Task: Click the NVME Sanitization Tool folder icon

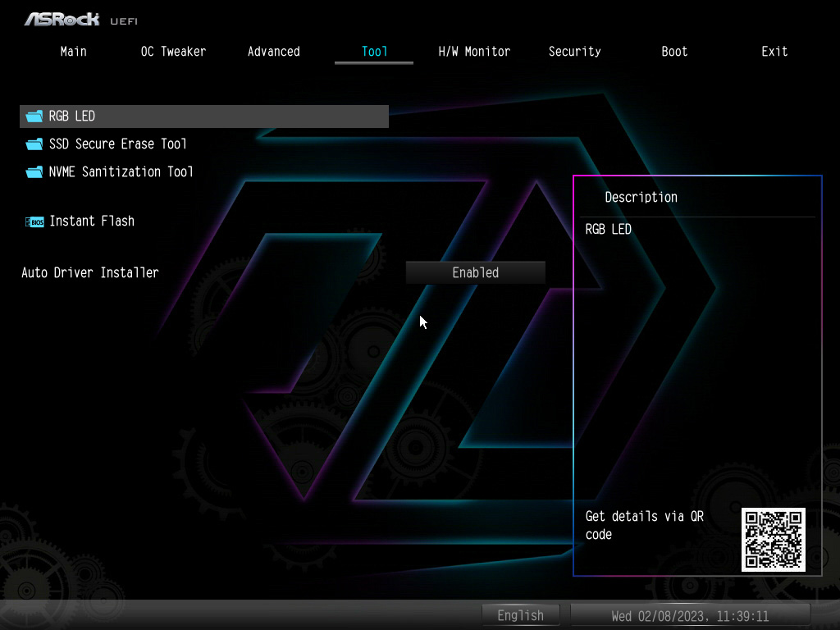Action: 34,172
